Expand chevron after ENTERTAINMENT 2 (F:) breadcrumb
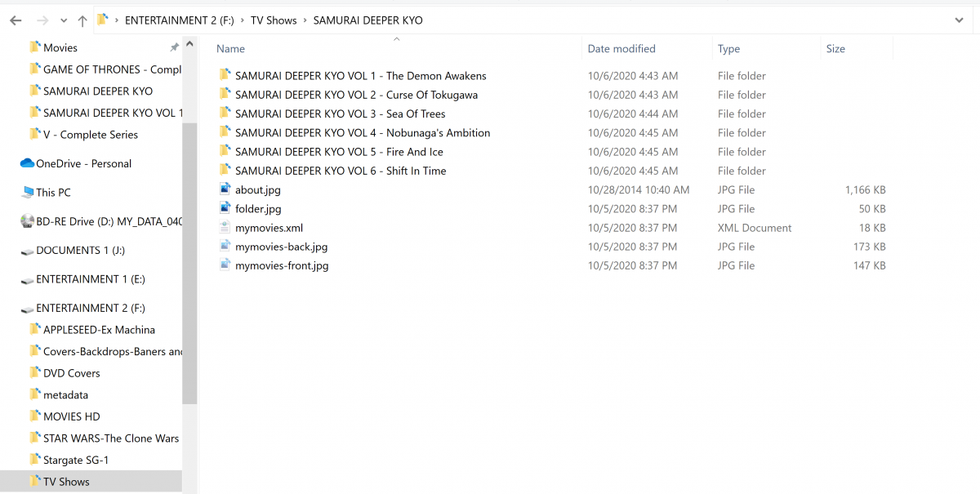The height and width of the screenshot is (494, 980). 243,20
